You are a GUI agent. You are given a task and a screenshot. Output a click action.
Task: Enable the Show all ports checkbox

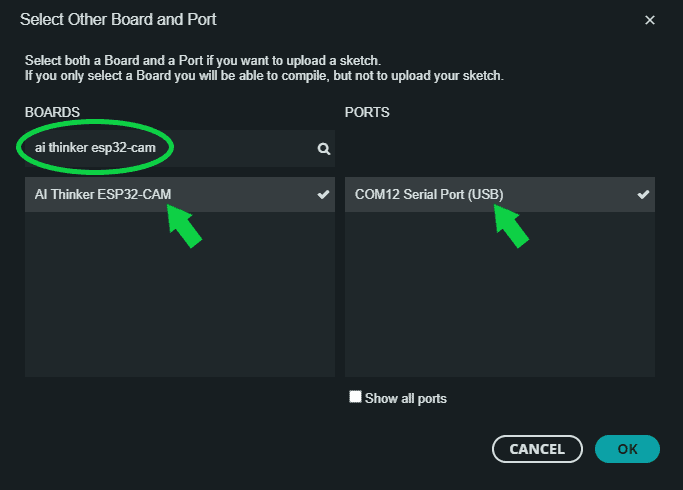[355, 397]
